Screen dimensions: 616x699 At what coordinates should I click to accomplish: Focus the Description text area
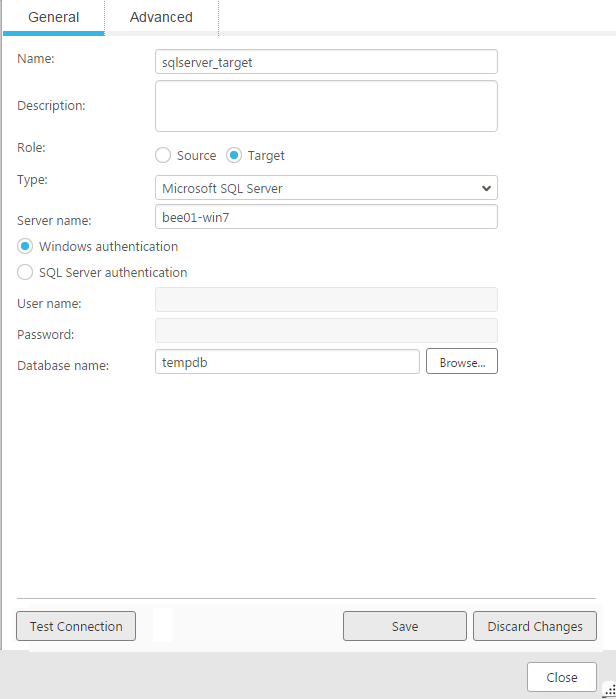326,106
